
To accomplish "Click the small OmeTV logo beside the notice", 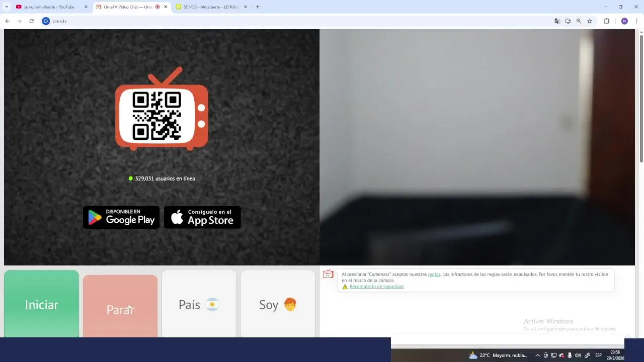I will pos(328,274).
